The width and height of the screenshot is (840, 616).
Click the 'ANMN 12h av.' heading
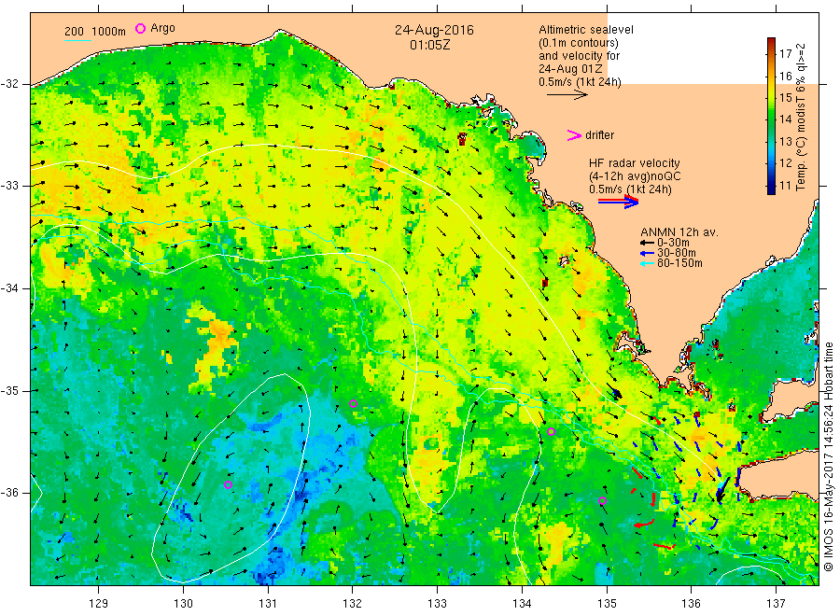coord(679,232)
